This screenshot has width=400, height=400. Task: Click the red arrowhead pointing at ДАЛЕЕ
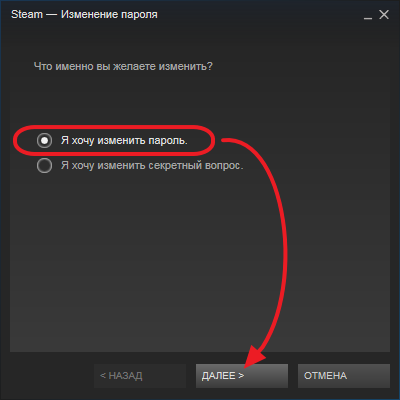[x=254, y=357]
